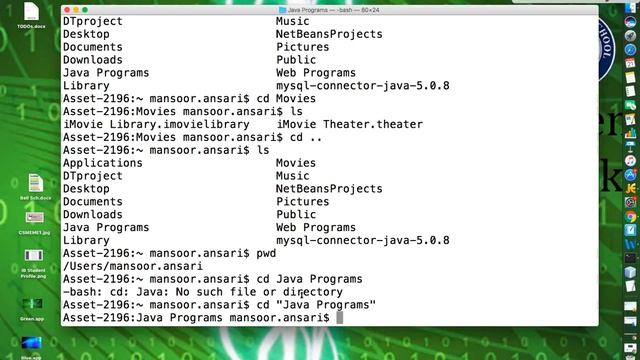Open the blue cube VirtualBox icon in dock
This screenshot has width=640, height=360.
[630, 272]
